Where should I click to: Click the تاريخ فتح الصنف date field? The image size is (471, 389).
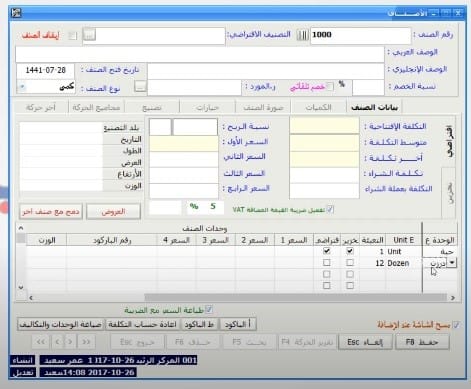pyautogui.click(x=45, y=71)
